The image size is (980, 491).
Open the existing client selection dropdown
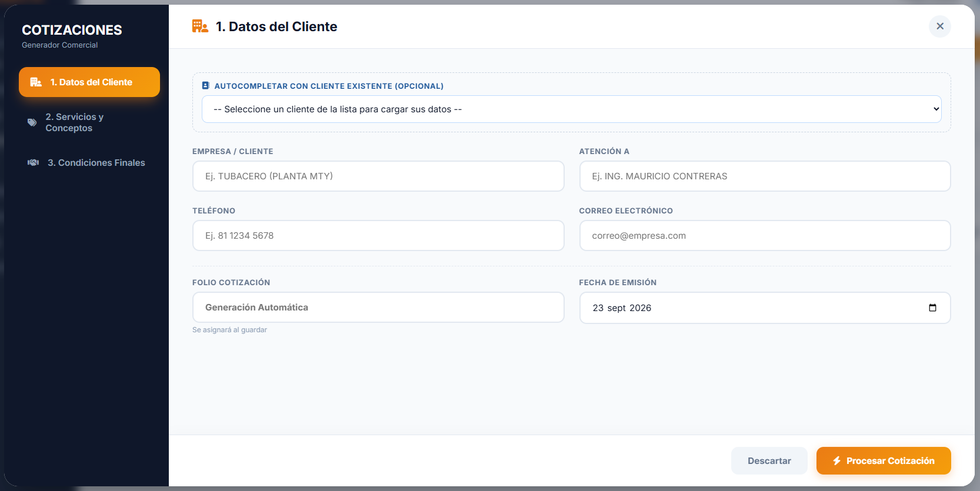pyautogui.click(x=572, y=109)
